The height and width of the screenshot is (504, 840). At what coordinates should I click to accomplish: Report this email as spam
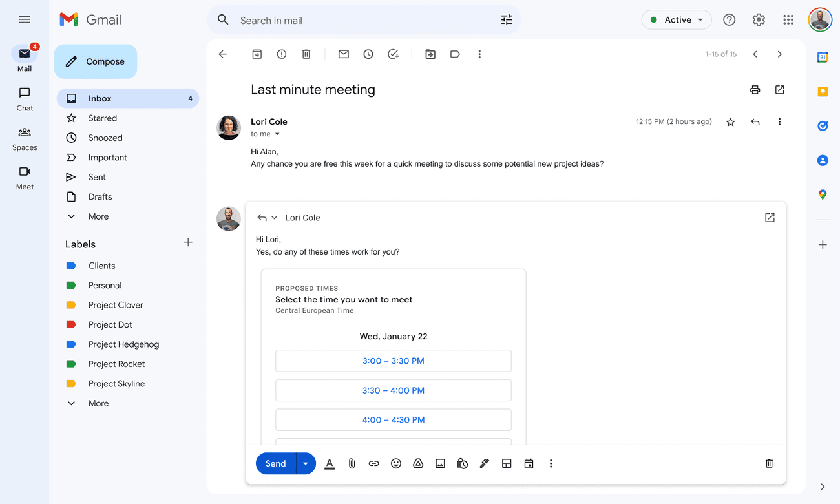click(281, 54)
